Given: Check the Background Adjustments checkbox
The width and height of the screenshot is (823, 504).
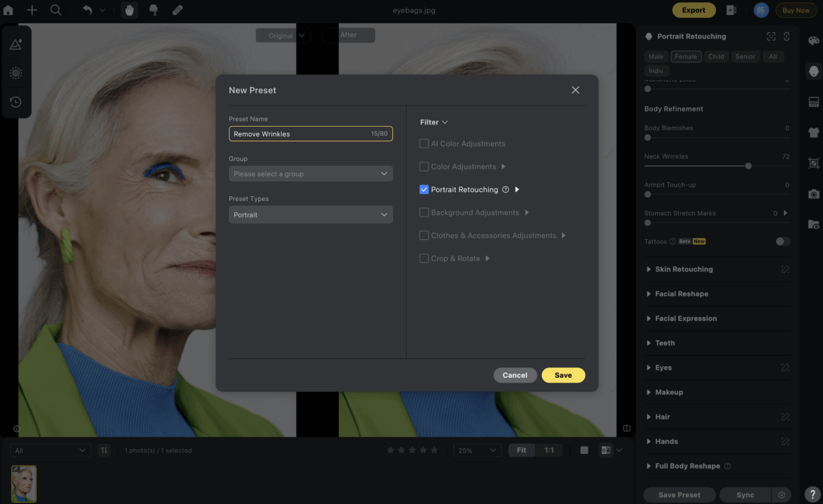Looking at the screenshot, I should (x=424, y=213).
